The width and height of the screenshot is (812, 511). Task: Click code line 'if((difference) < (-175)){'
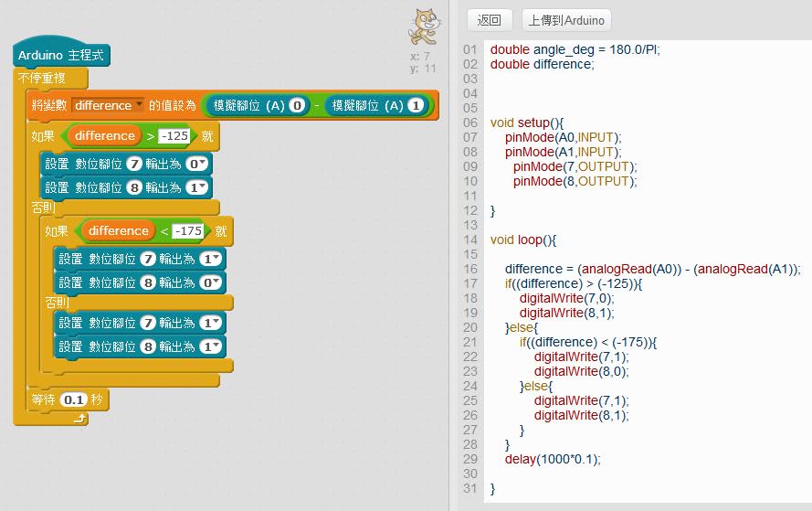tap(588, 342)
